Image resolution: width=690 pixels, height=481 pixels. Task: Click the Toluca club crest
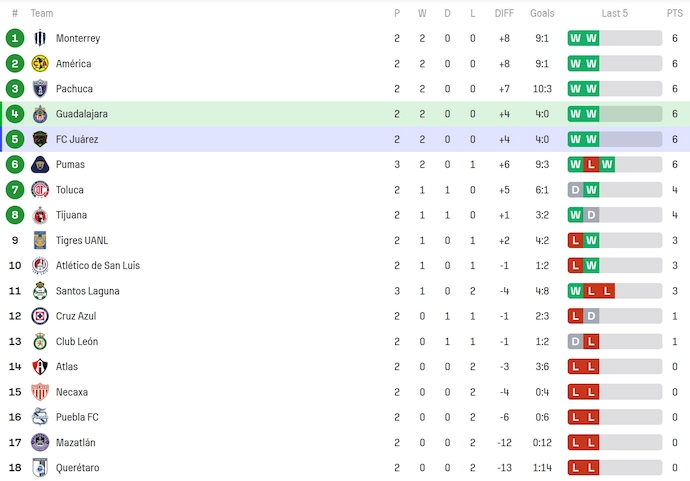click(x=40, y=190)
